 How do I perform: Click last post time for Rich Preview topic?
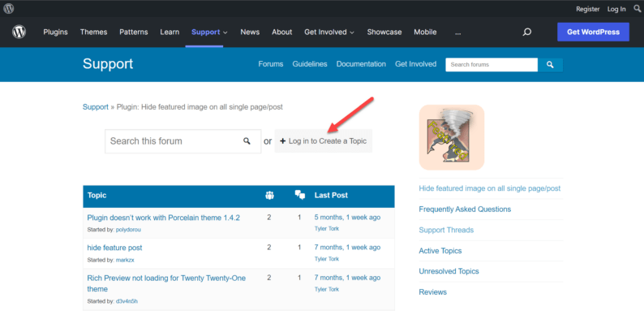point(347,278)
